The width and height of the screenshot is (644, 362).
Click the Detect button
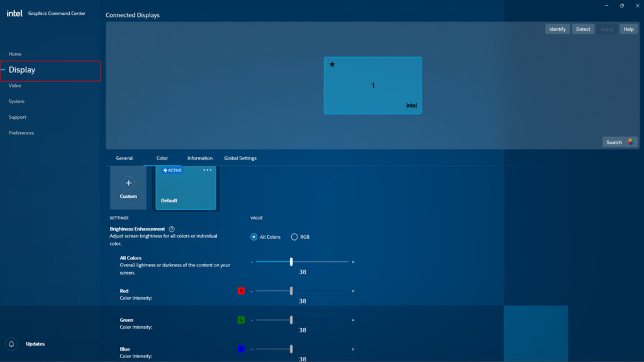tap(583, 29)
